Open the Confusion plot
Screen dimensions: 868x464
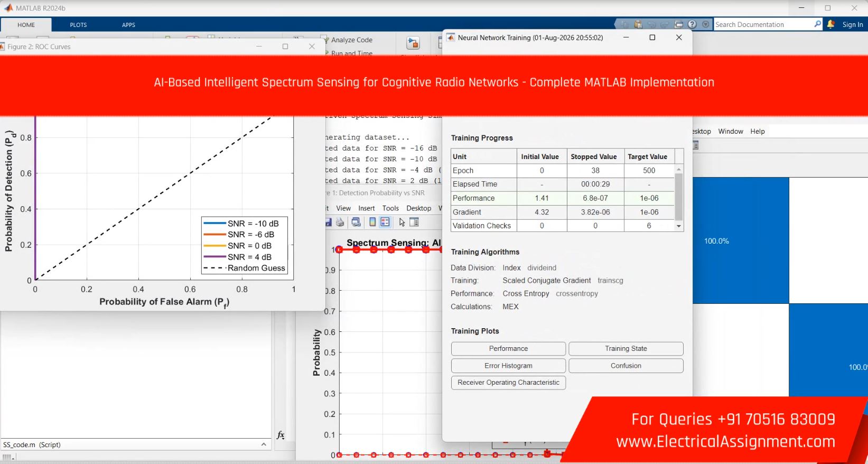tap(626, 366)
